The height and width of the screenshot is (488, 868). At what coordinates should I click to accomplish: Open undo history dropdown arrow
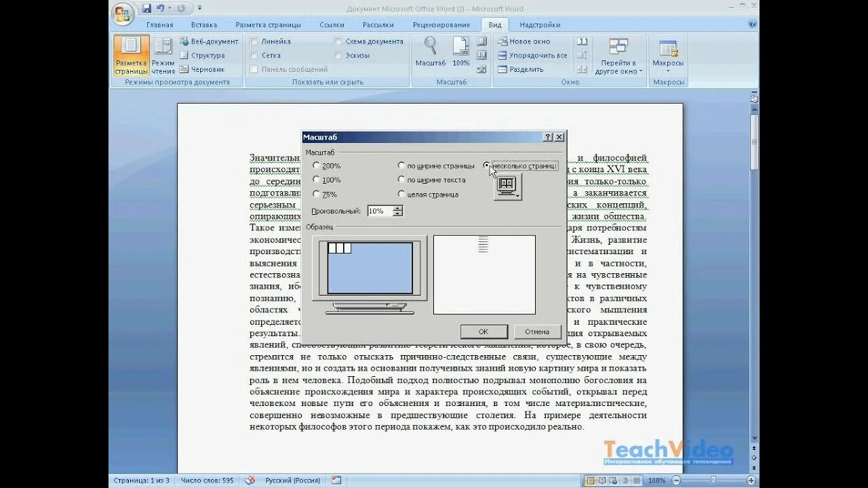click(170, 8)
